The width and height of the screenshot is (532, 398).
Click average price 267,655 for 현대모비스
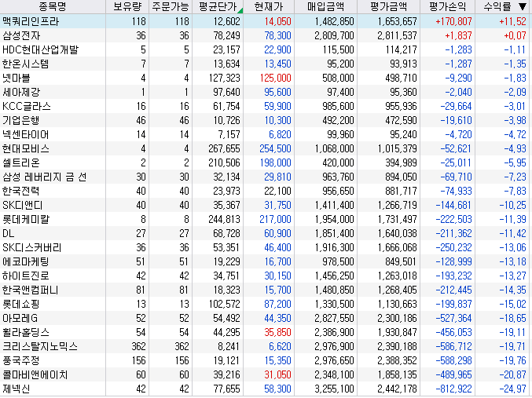coord(224,148)
